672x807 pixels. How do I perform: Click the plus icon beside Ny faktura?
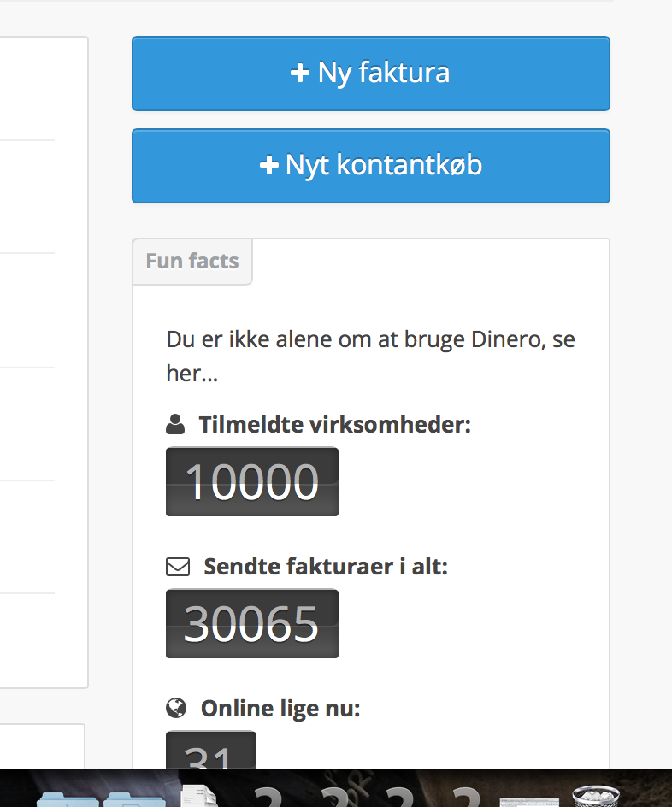300,73
